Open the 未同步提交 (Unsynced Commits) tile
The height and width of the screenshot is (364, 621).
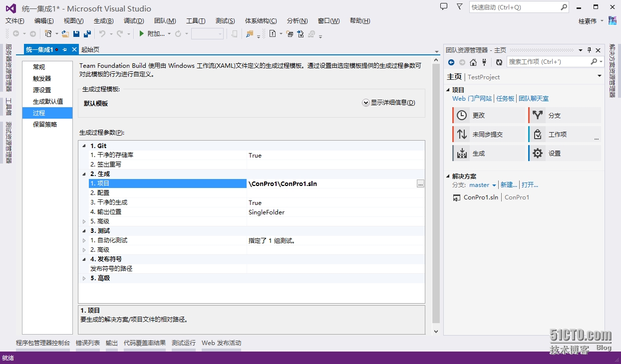pos(489,134)
